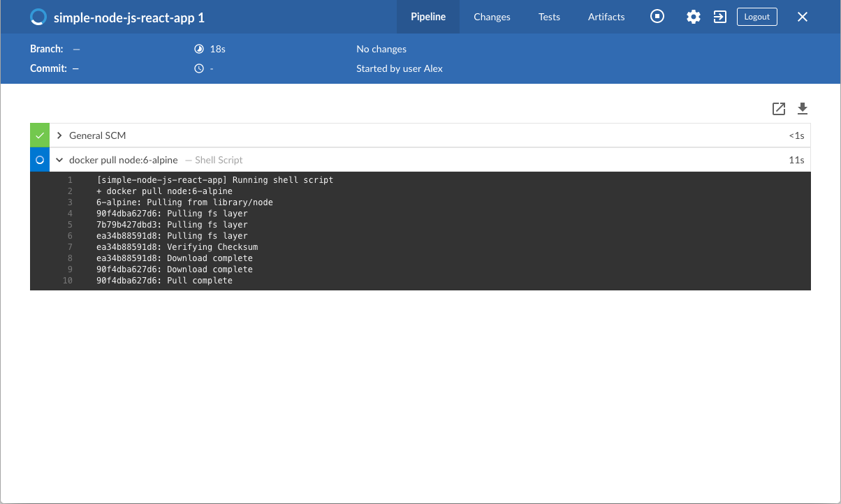This screenshot has height=504, width=841.
Task: Stop the running pipeline
Action: pos(657,17)
